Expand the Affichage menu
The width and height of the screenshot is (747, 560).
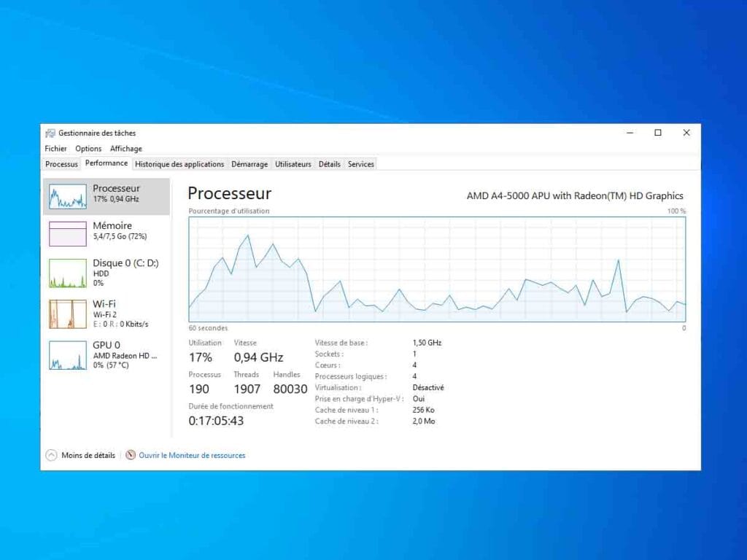[126, 149]
